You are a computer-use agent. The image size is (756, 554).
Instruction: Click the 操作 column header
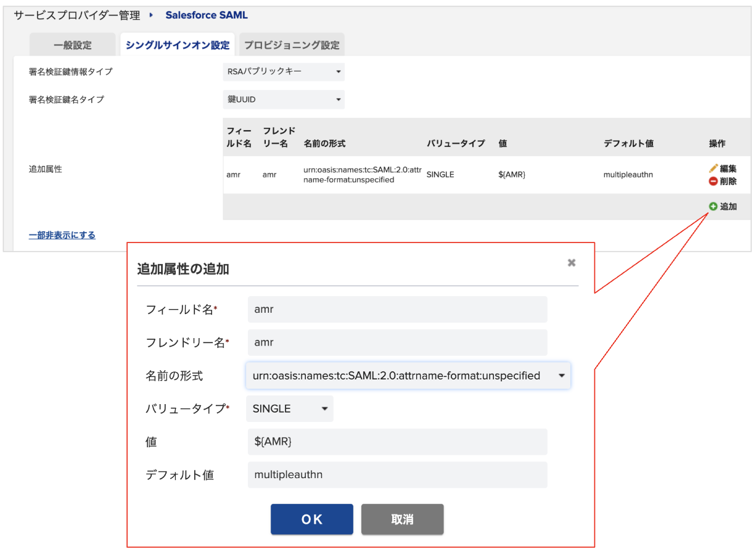(717, 144)
